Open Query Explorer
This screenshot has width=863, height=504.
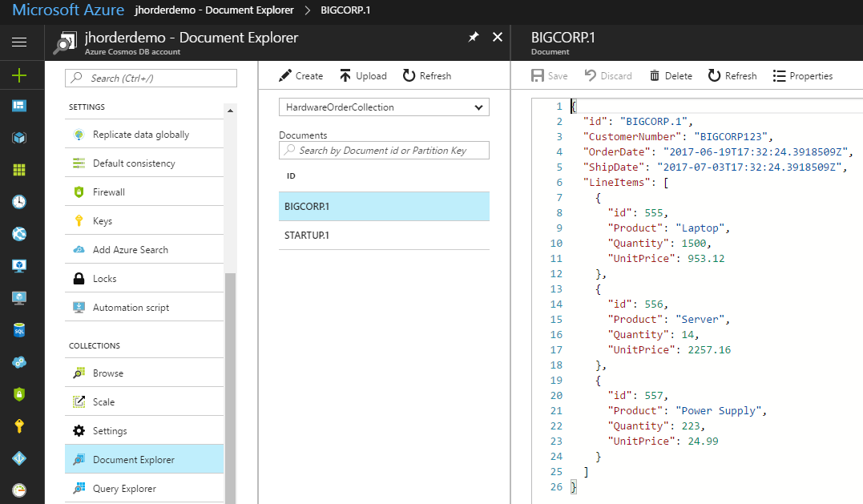click(x=144, y=489)
